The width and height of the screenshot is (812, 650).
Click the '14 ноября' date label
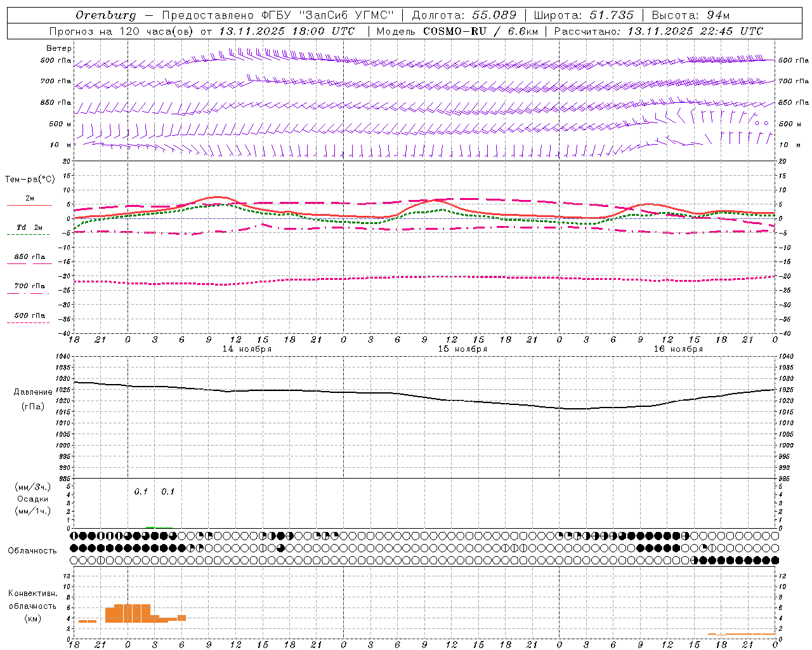pyautogui.click(x=247, y=349)
